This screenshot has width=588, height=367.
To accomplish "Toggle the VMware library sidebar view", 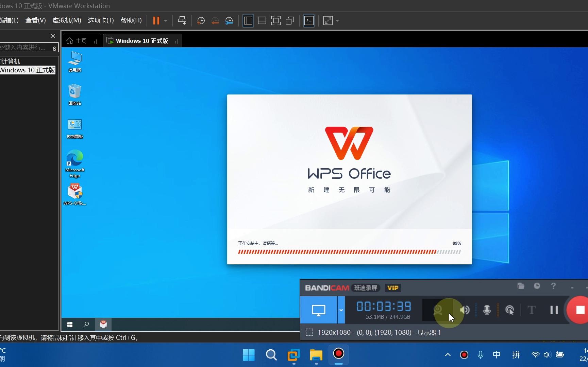I will click(x=248, y=21).
